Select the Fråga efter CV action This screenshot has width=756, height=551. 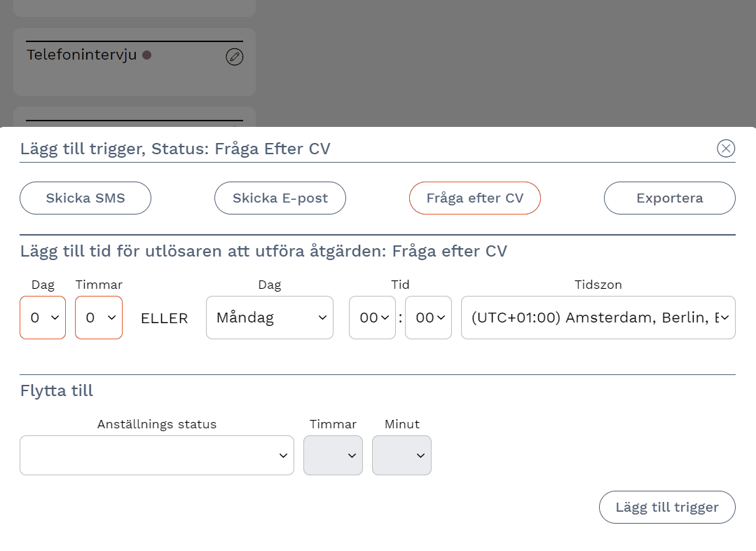(475, 198)
